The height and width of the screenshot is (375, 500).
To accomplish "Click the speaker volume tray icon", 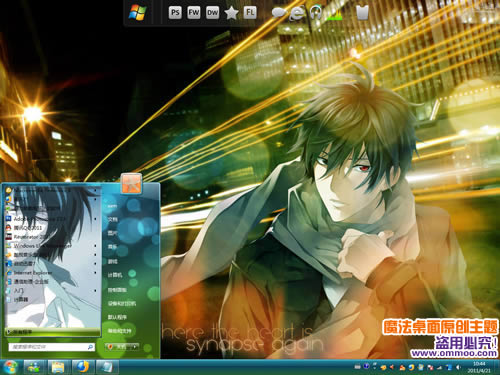I will coord(458,367).
